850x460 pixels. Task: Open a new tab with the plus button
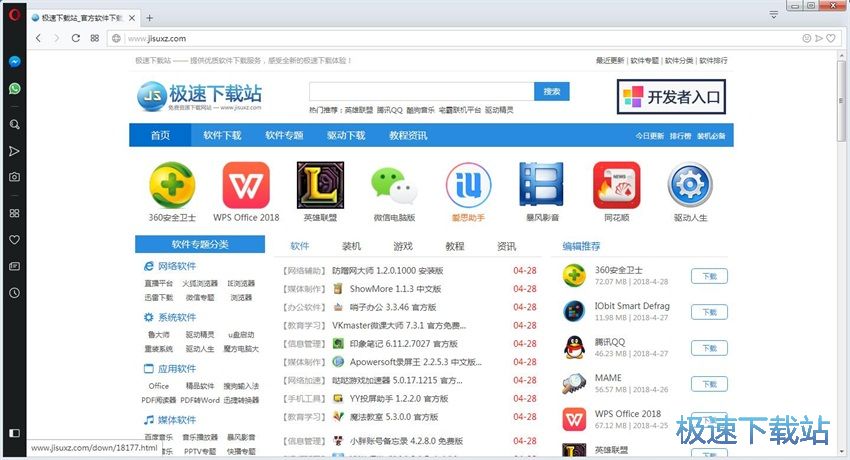pos(150,18)
